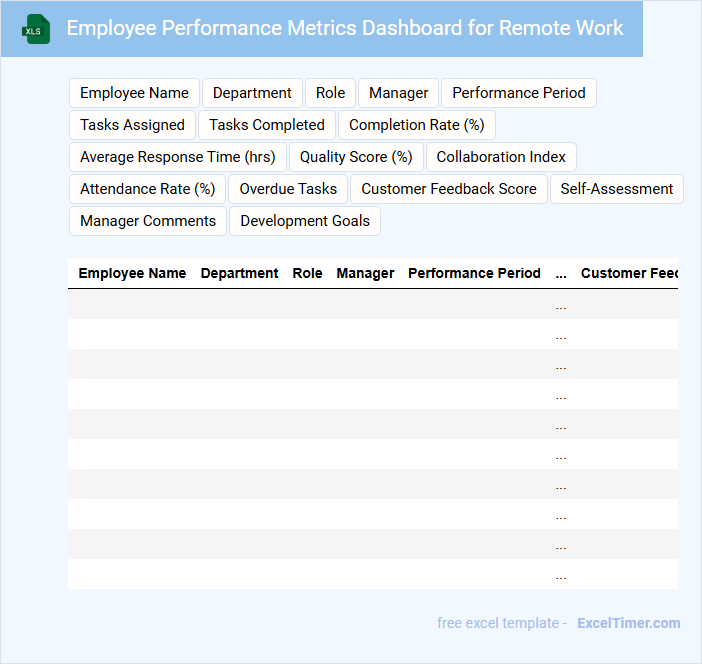Click the Quality Score (%) tag
Image resolution: width=702 pixels, height=664 pixels.
point(356,157)
